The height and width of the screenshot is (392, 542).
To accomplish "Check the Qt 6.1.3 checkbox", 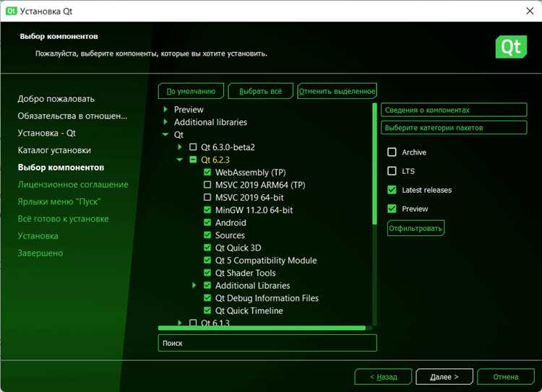I will (193, 323).
